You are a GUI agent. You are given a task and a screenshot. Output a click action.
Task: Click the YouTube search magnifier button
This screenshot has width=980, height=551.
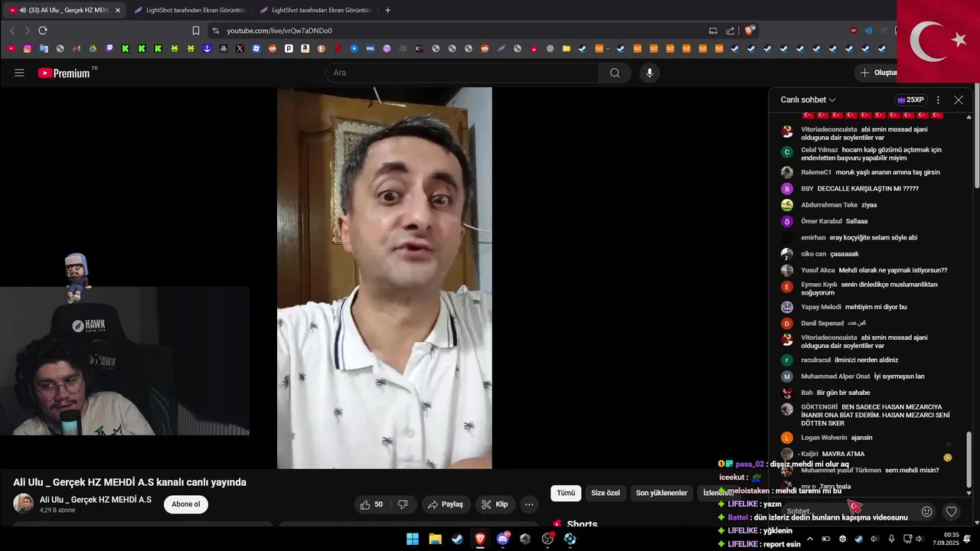point(615,73)
